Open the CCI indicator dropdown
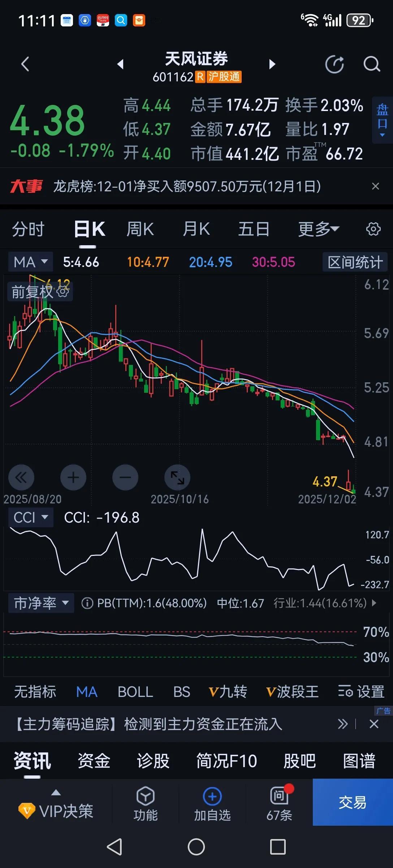Image resolution: width=393 pixels, height=868 pixels. [31, 517]
